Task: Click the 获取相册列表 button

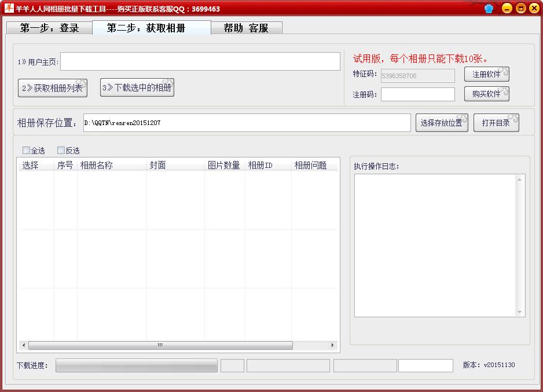Action: pyautogui.click(x=52, y=88)
